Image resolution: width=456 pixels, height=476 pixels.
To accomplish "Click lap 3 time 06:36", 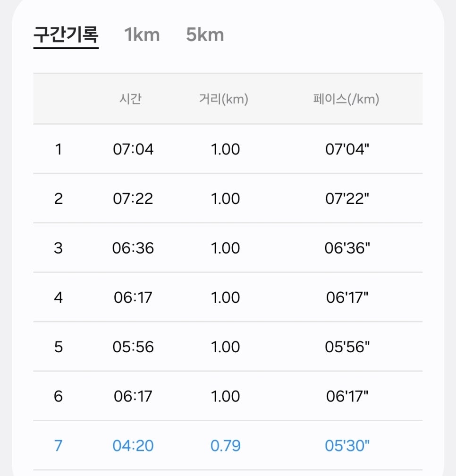I will [133, 248].
